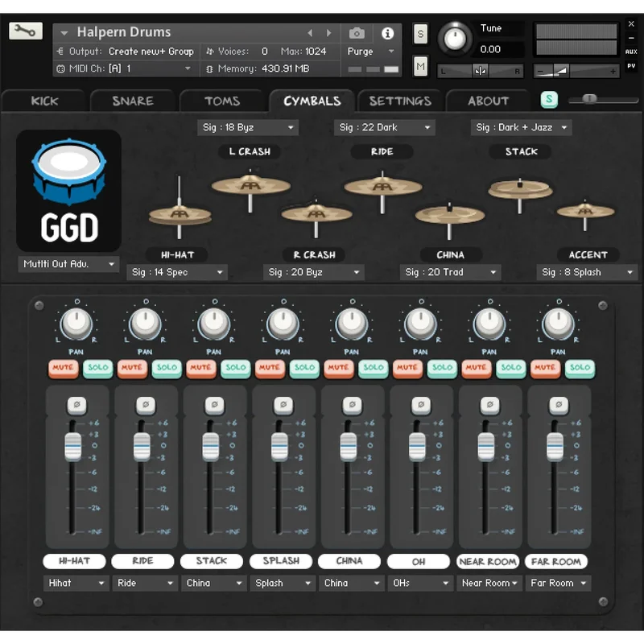Toggle phase invert on Hi-Hat channel
Image resolution: width=644 pixels, height=644 pixels.
[x=76, y=405]
